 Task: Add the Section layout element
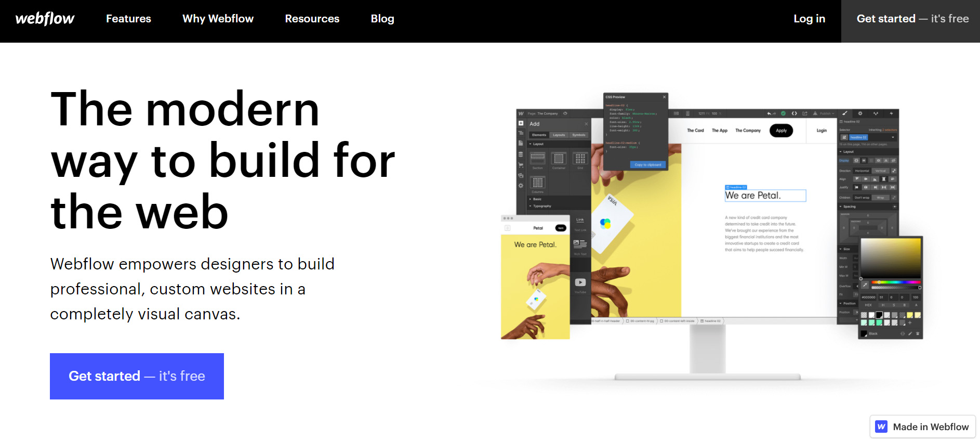point(537,160)
